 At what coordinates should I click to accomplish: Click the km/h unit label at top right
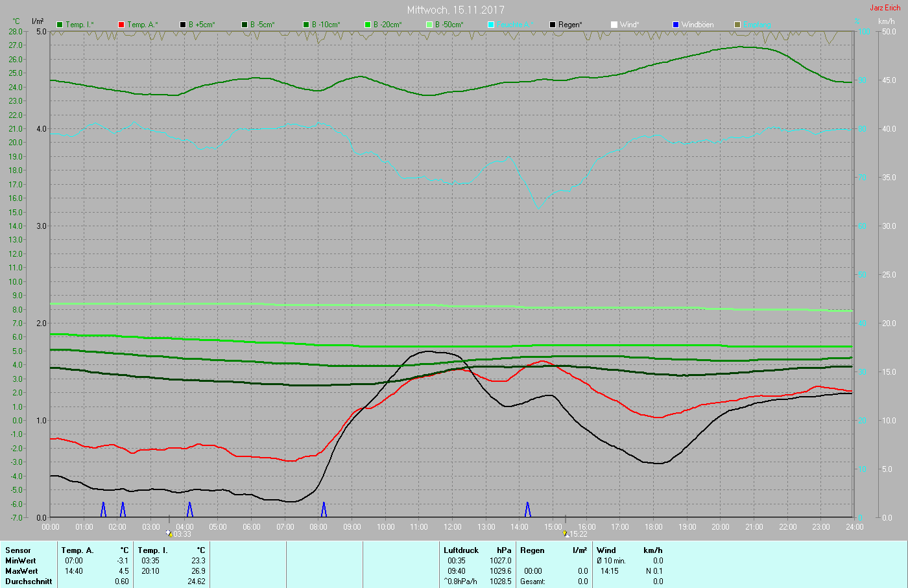(887, 21)
